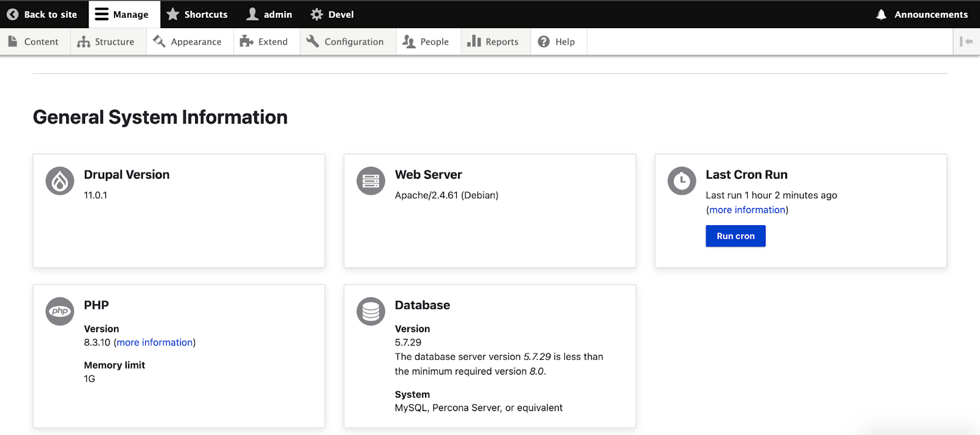Click the Extend puzzle piece icon
The image size is (980, 435).
[x=246, y=41]
